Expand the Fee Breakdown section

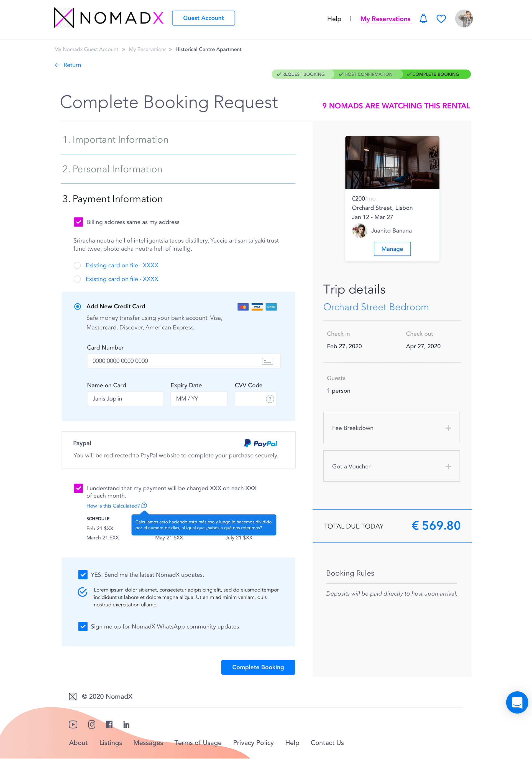[x=391, y=427]
